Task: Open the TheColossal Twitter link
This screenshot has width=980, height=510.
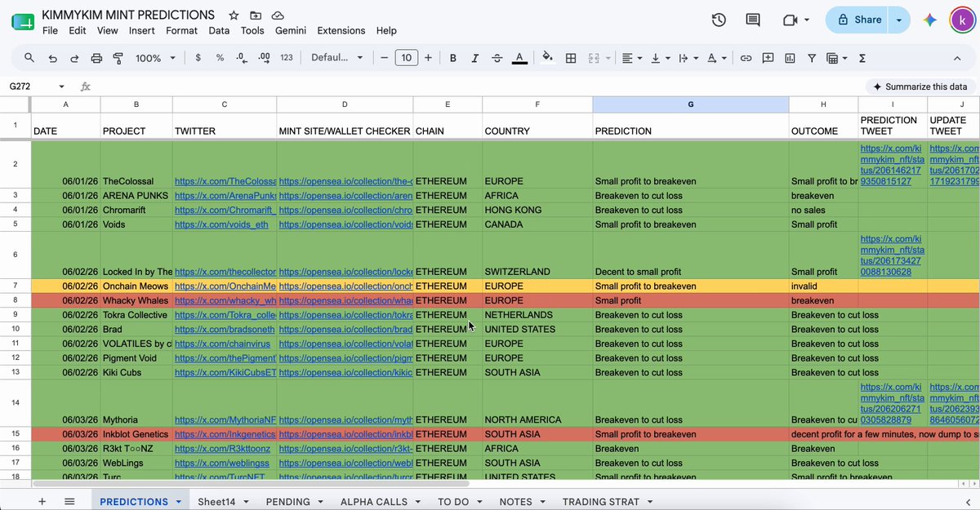Action: tap(224, 181)
